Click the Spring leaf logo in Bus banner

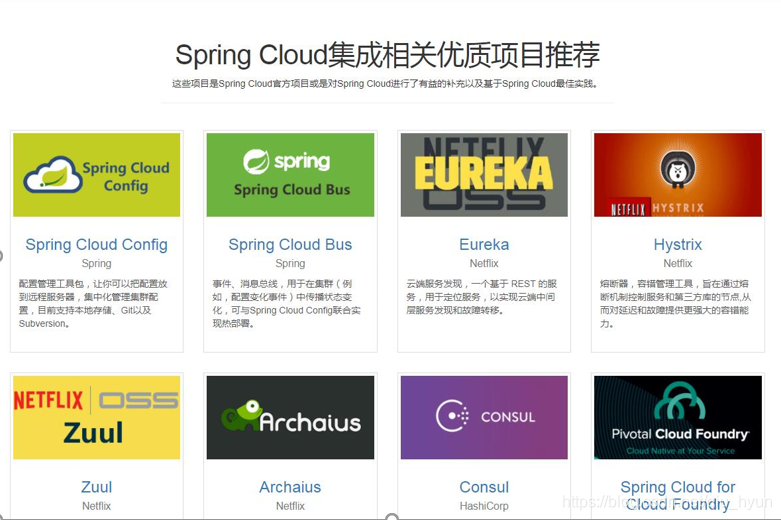[x=256, y=161]
